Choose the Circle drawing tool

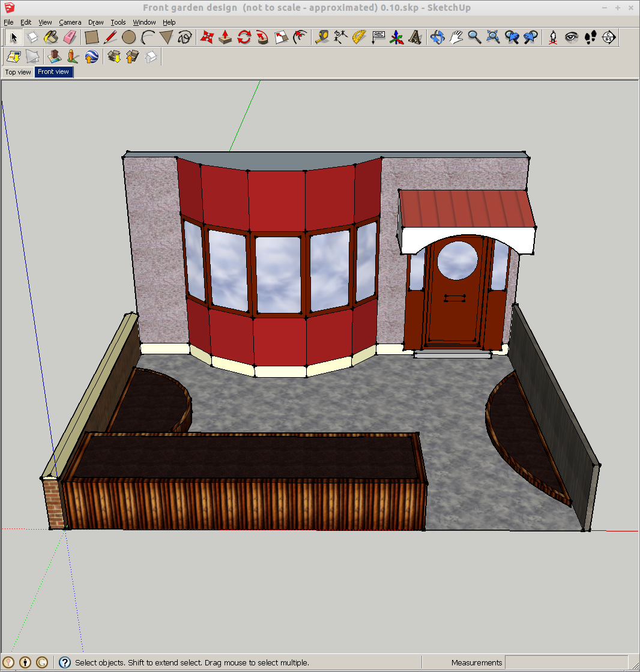(128, 38)
